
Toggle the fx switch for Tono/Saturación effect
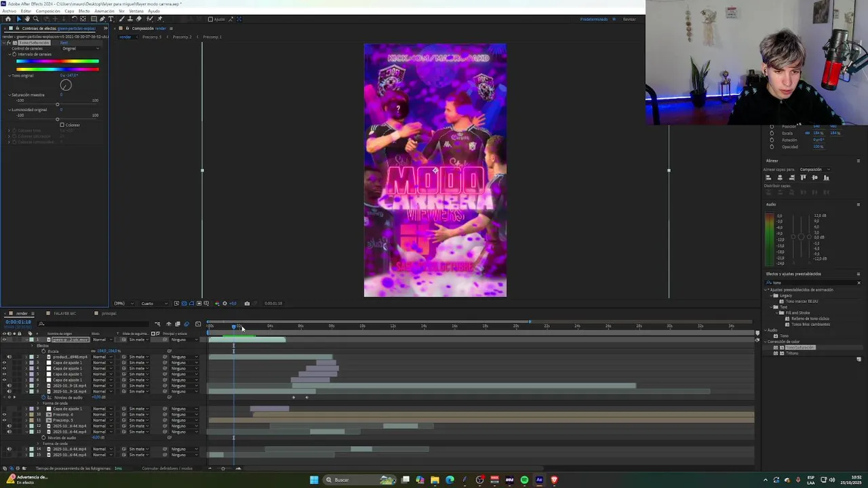pos(9,43)
